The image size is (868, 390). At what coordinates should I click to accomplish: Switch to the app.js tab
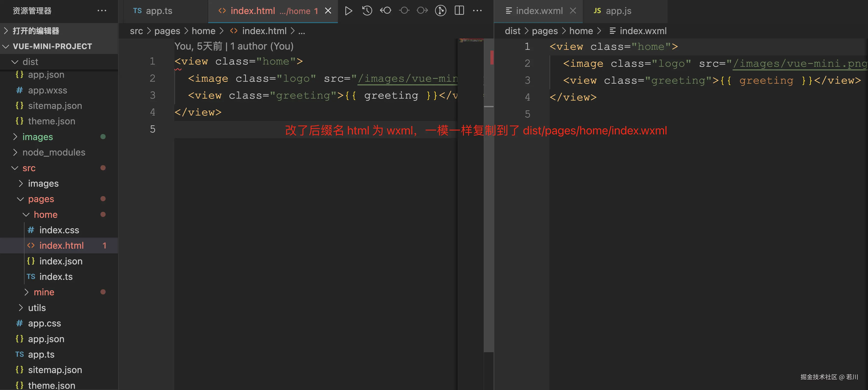618,11
